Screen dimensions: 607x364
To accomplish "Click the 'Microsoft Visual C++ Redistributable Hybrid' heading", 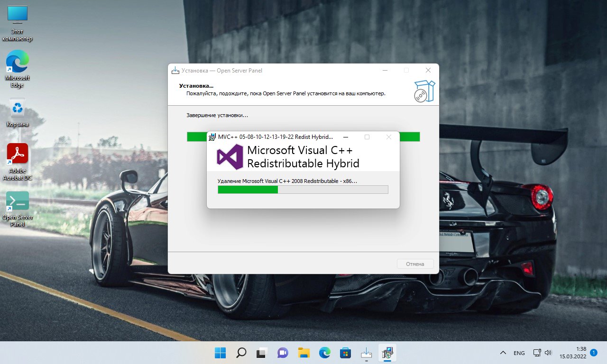I will click(x=303, y=157).
